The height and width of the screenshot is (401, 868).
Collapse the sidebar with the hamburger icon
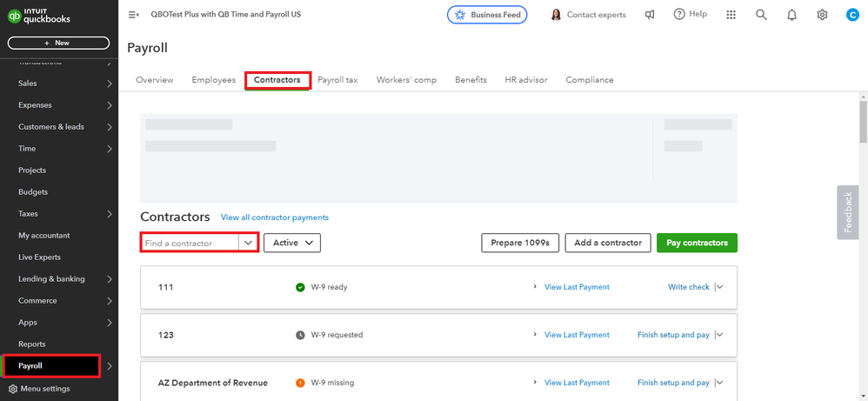[x=133, y=15]
